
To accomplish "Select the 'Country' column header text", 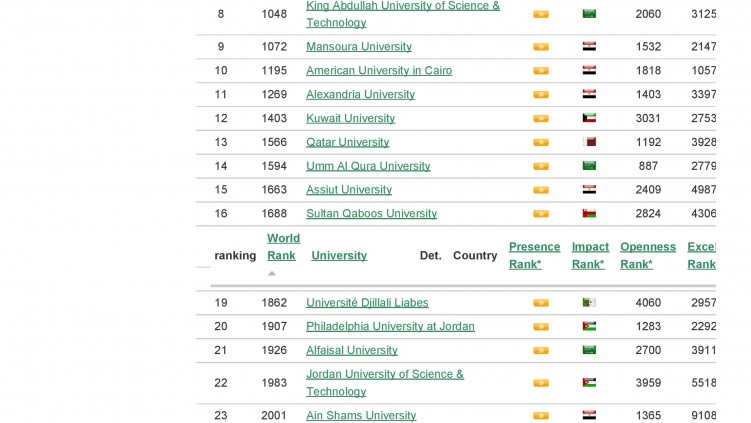I will [475, 256].
